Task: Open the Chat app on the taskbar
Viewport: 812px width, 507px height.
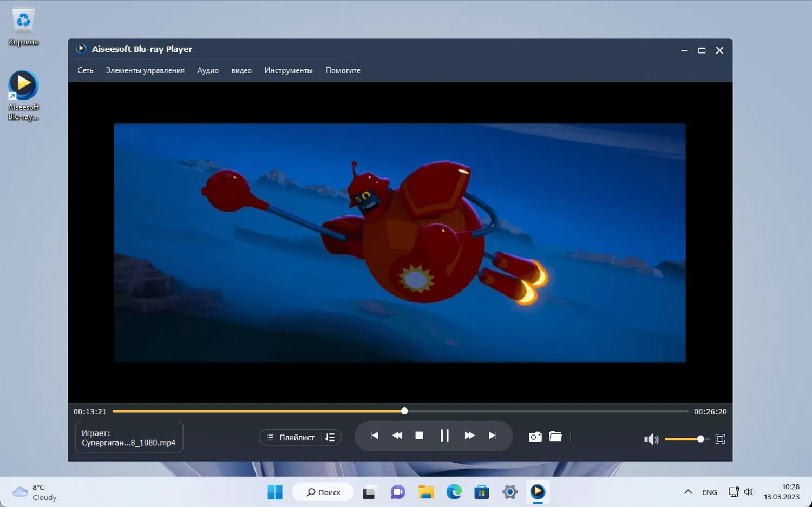Action: (x=398, y=492)
